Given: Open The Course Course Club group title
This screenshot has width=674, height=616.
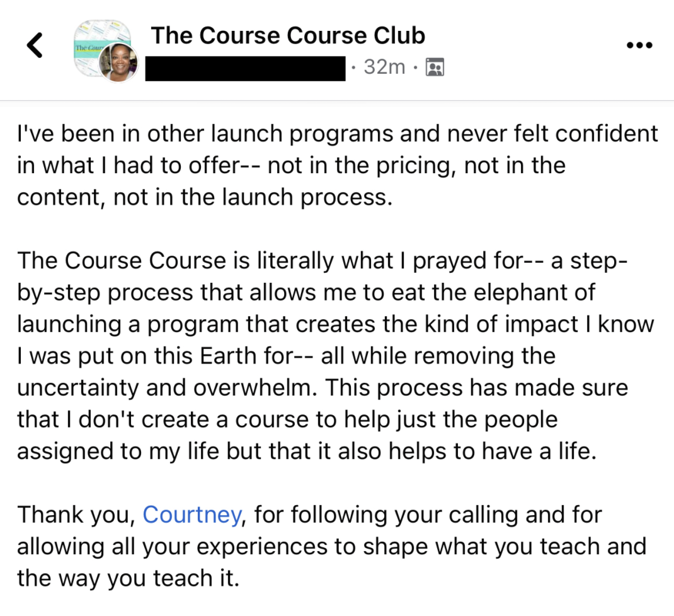Looking at the screenshot, I should 288,35.
